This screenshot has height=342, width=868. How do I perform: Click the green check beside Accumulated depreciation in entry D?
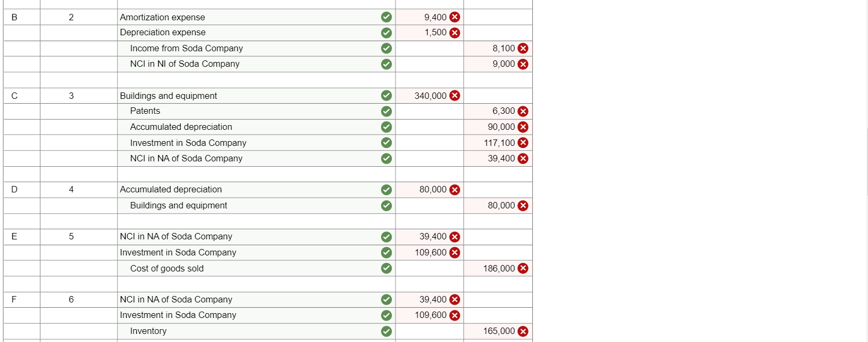tap(386, 189)
